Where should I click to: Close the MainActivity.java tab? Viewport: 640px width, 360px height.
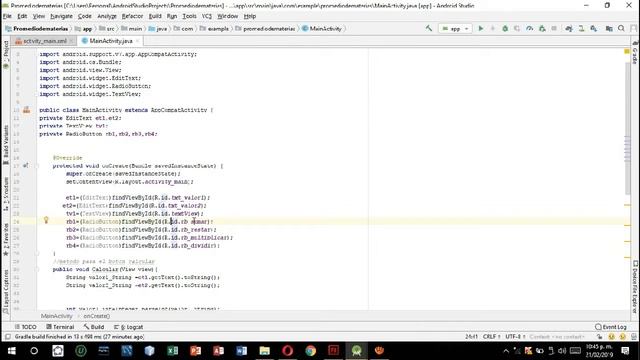pyautogui.click(x=138, y=41)
